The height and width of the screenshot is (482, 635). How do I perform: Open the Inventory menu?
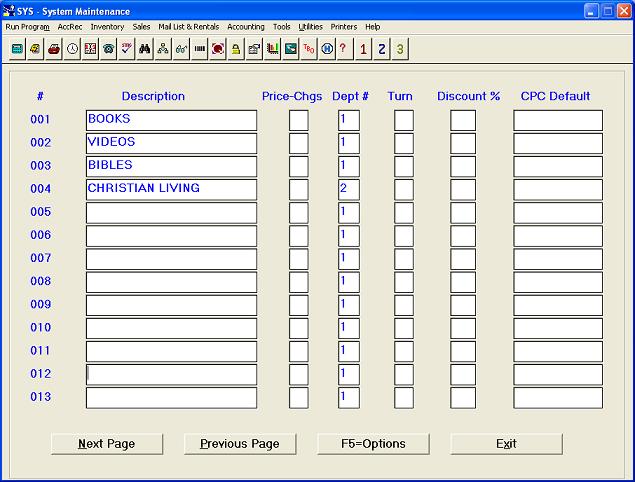tap(107, 27)
